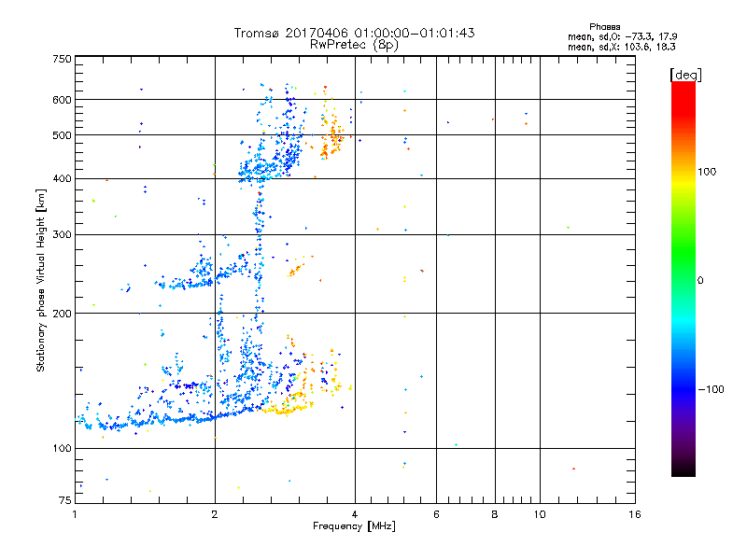This screenshot has height=560, width=747.
Task: Click the '-100' colorbar tick label
Action: [711, 389]
